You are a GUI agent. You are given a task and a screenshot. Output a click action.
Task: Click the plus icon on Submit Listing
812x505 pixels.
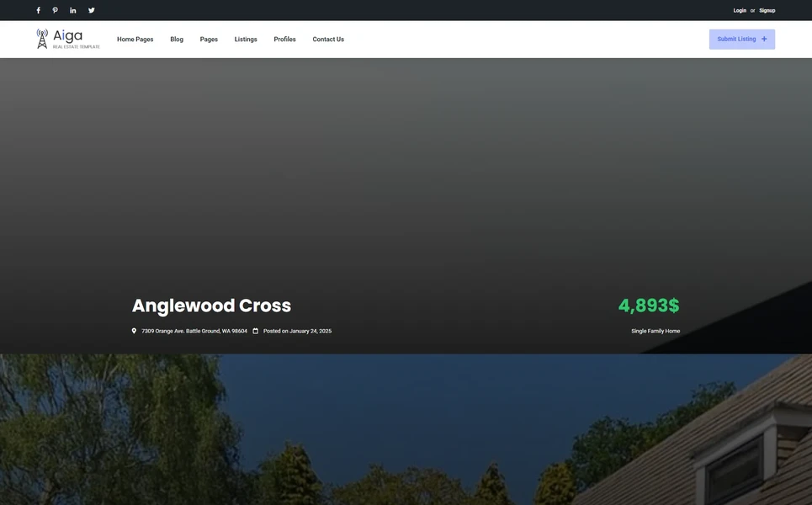764,39
